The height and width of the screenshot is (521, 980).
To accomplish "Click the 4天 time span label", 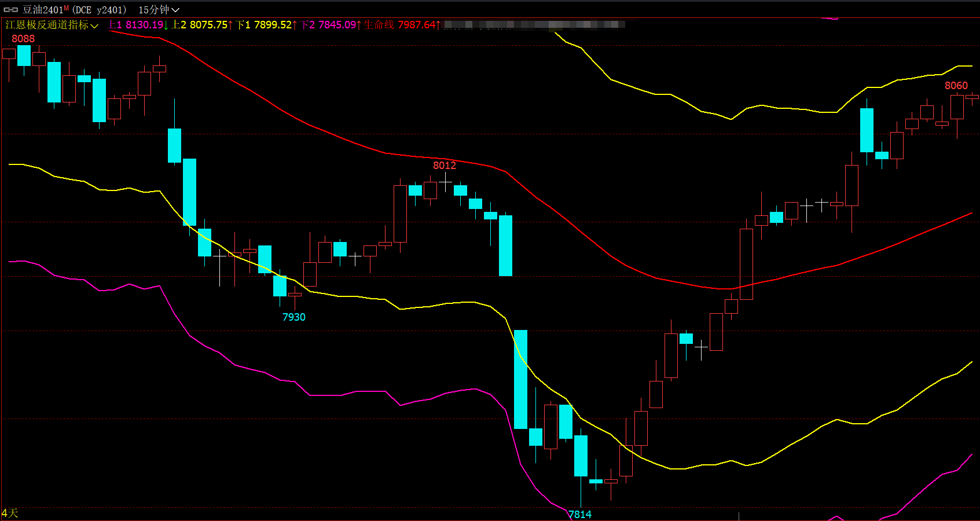I will click(10, 513).
